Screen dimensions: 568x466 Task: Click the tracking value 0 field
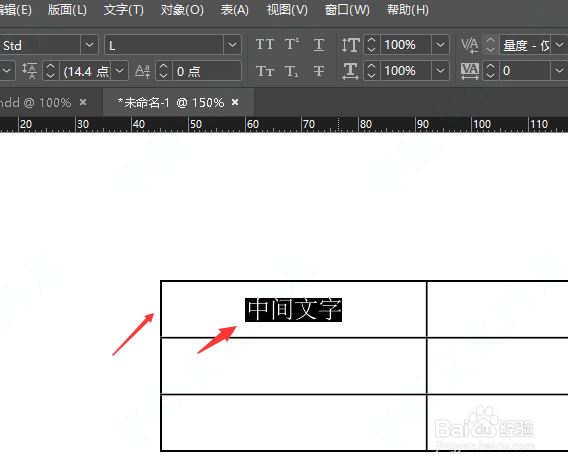[x=525, y=71]
